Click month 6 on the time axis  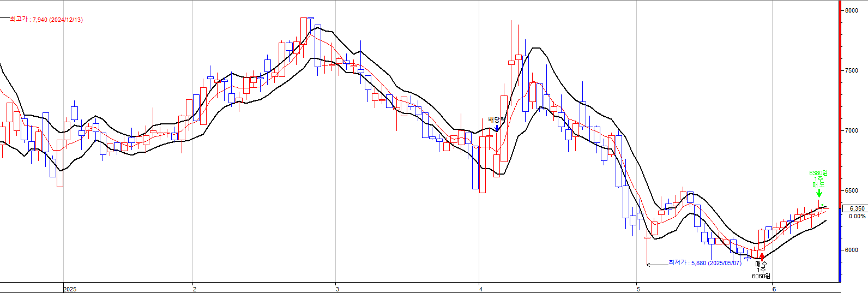click(774, 289)
